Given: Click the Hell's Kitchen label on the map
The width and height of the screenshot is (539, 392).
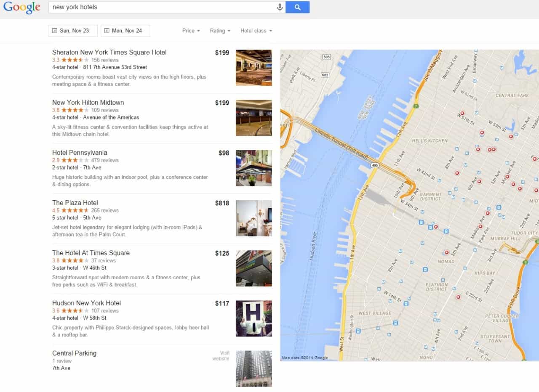Looking at the screenshot, I should [x=429, y=140].
